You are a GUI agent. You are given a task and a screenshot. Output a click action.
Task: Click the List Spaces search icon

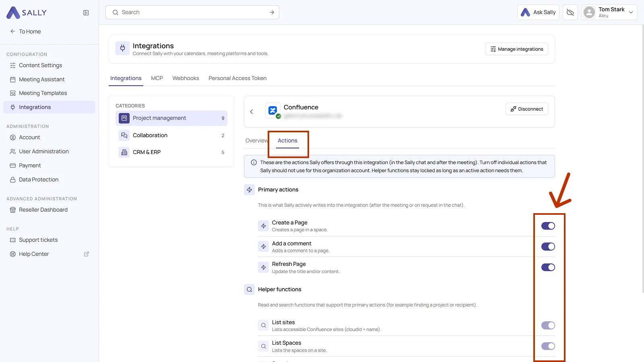click(x=264, y=346)
